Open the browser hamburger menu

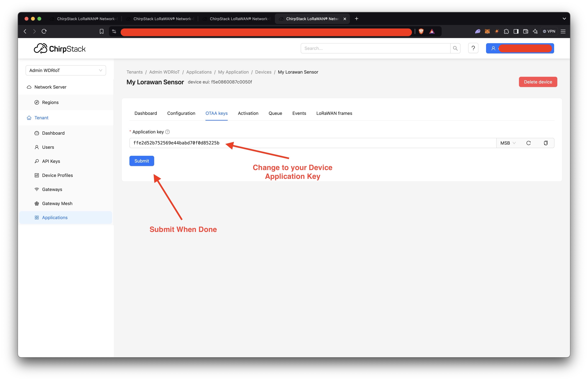tap(563, 31)
